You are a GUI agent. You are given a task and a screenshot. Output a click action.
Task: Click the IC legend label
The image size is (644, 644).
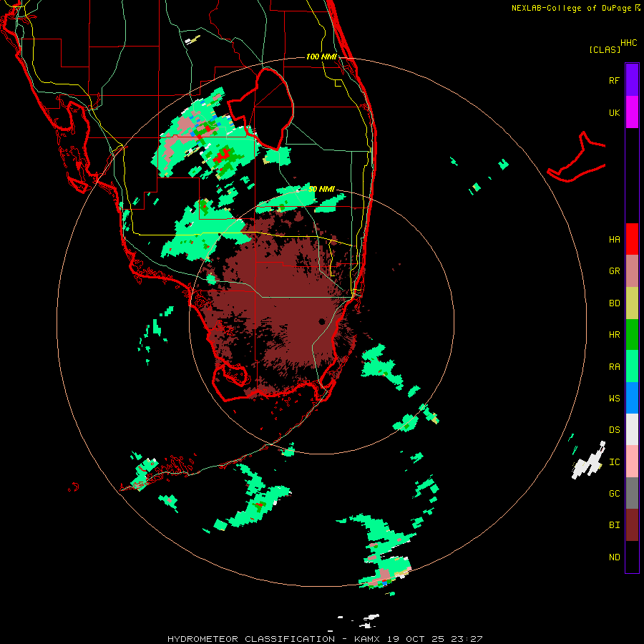[614, 462]
